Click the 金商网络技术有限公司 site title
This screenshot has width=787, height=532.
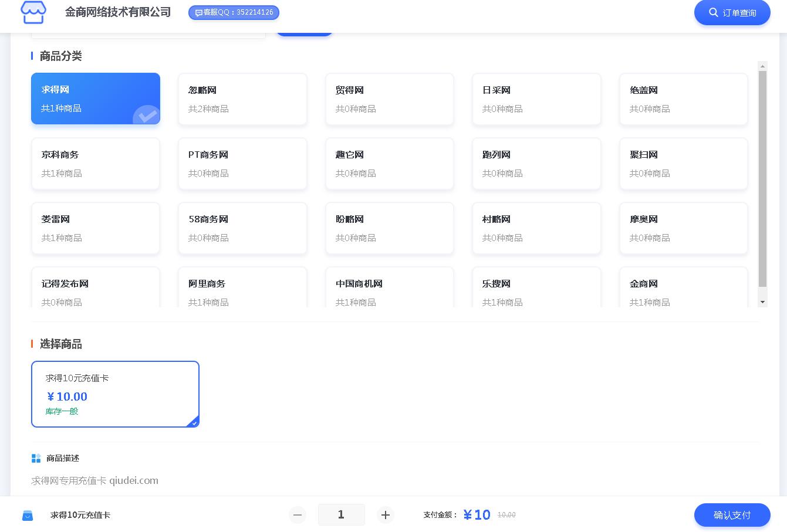click(x=118, y=12)
